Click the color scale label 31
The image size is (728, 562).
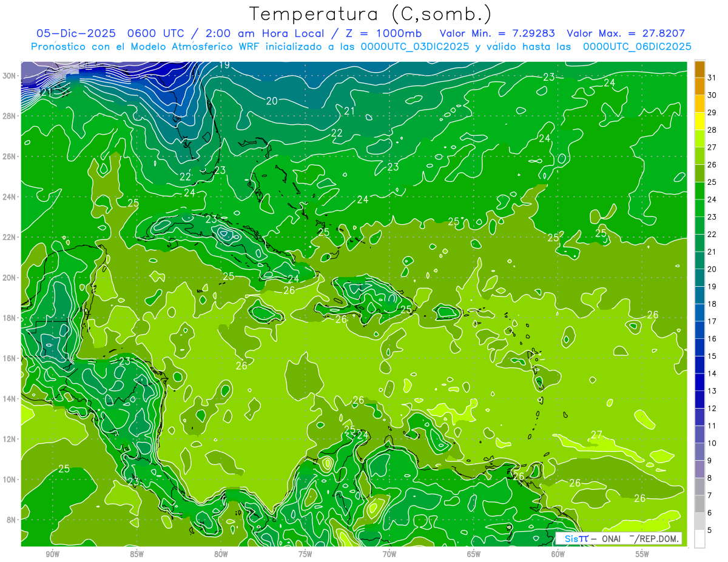click(712, 77)
